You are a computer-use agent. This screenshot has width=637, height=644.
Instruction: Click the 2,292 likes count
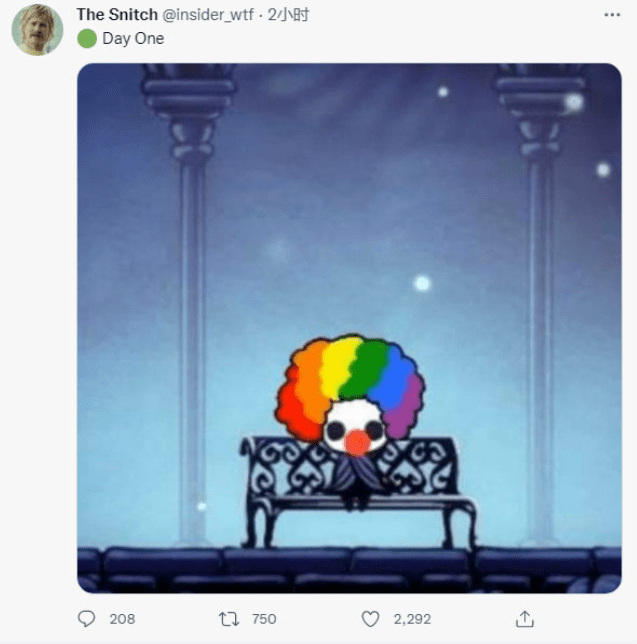tap(412, 619)
